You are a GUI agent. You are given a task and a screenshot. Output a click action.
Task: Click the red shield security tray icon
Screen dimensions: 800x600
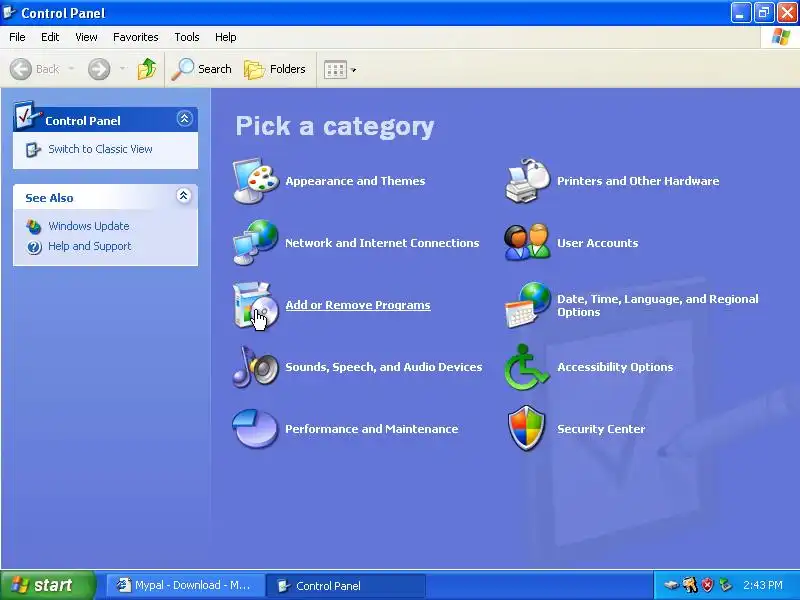point(707,585)
